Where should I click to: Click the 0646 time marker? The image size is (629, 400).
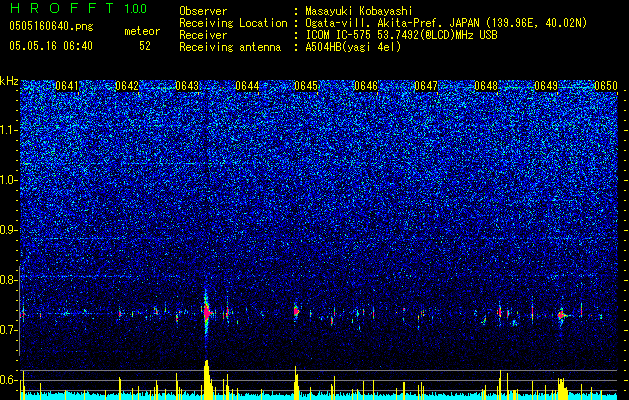pyautogui.click(x=366, y=86)
